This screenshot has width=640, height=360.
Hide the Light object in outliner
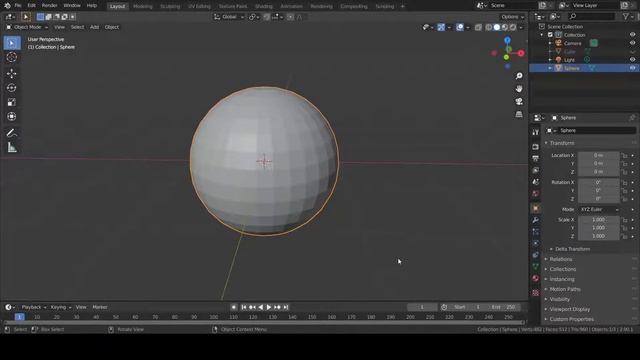tap(632, 60)
